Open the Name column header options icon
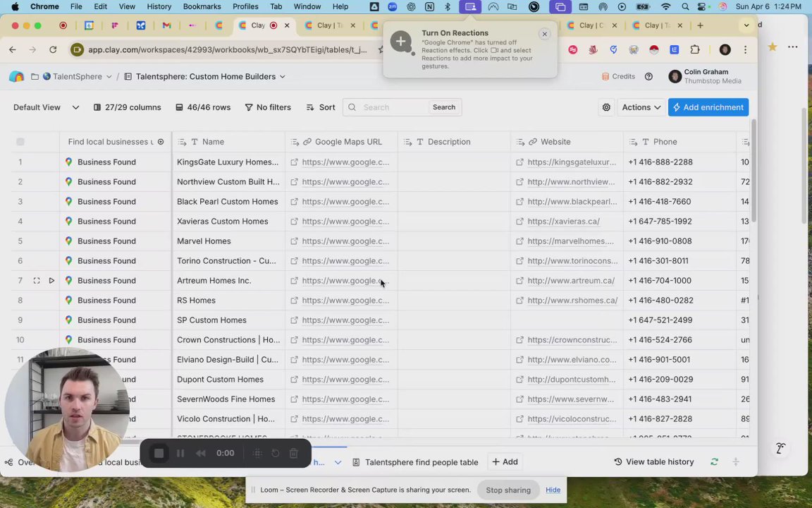 (x=182, y=142)
